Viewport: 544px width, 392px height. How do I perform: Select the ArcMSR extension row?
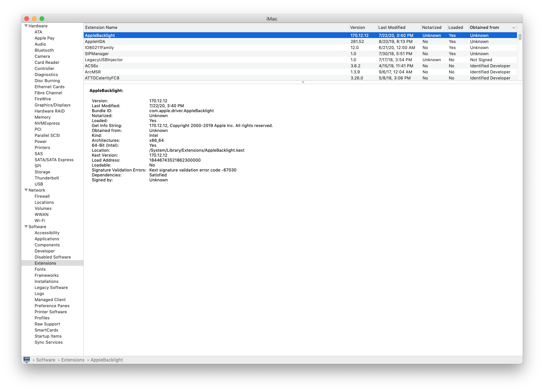pos(300,72)
